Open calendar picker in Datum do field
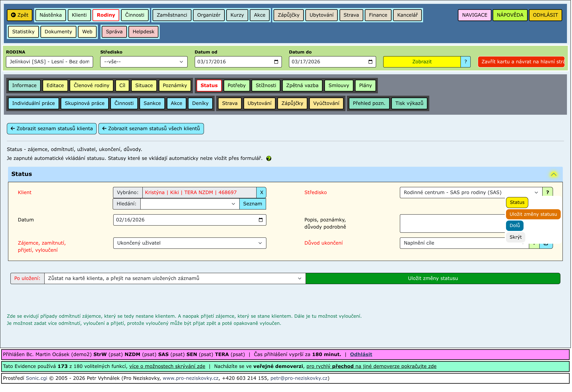 [x=370, y=62]
